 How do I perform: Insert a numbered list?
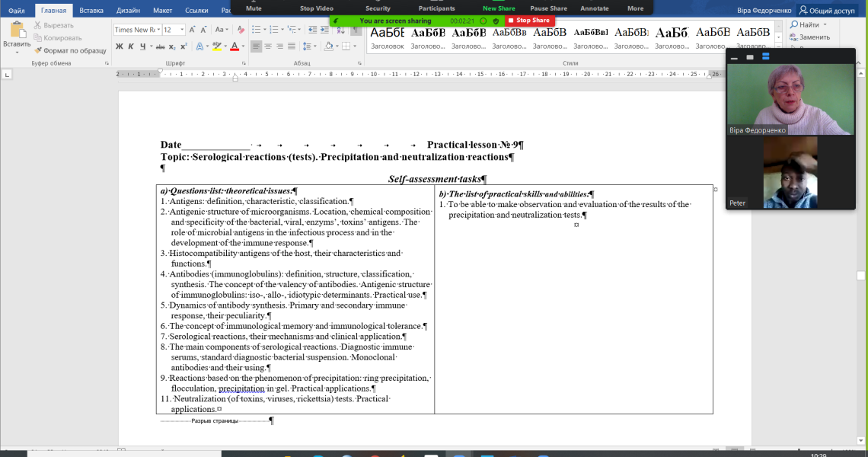[273, 30]
